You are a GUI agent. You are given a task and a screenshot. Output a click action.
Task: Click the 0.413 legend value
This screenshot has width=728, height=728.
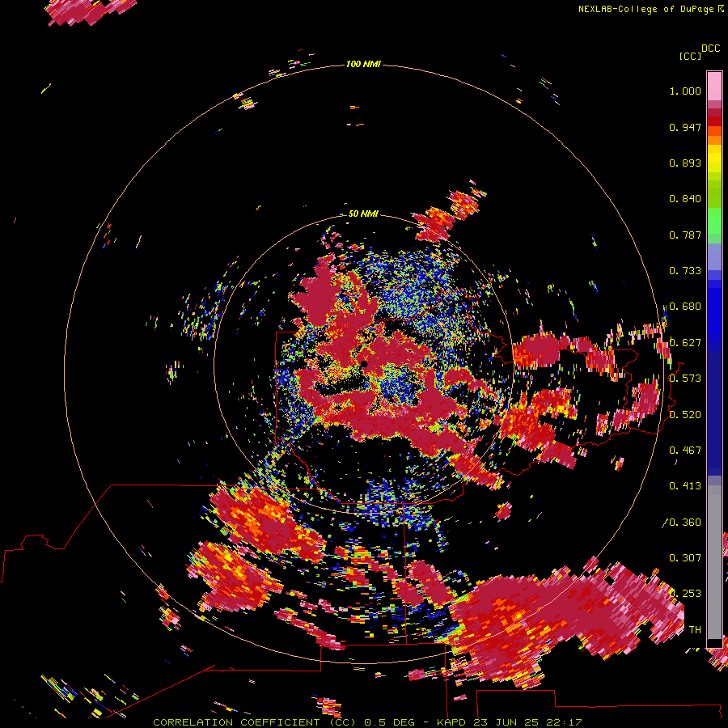[685, 486]
